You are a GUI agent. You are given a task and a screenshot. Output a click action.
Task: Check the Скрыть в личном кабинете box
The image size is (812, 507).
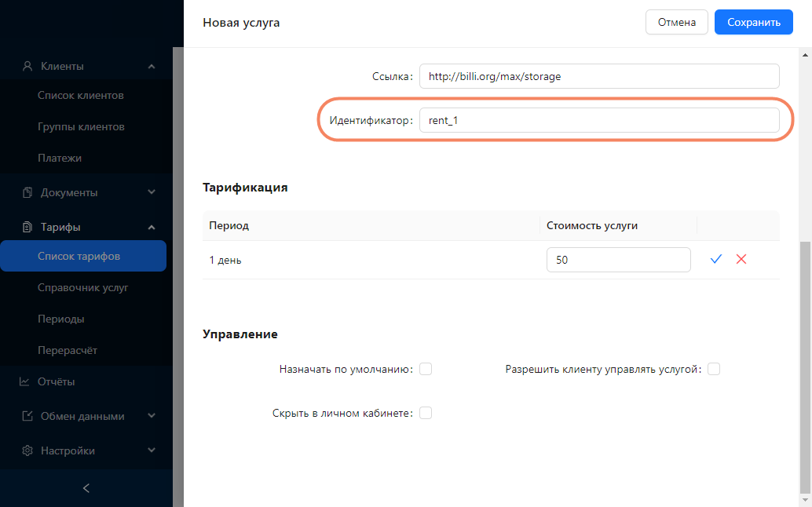coord(426,413)
